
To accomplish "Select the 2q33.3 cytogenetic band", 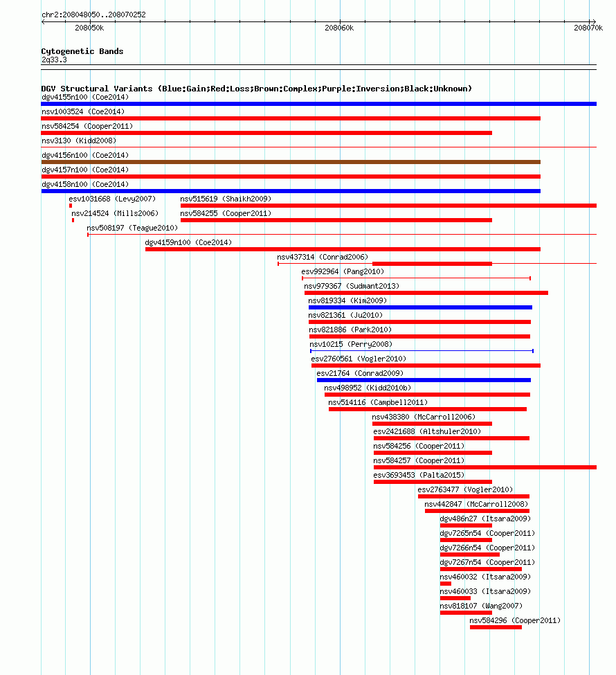I will click(54, 60).
